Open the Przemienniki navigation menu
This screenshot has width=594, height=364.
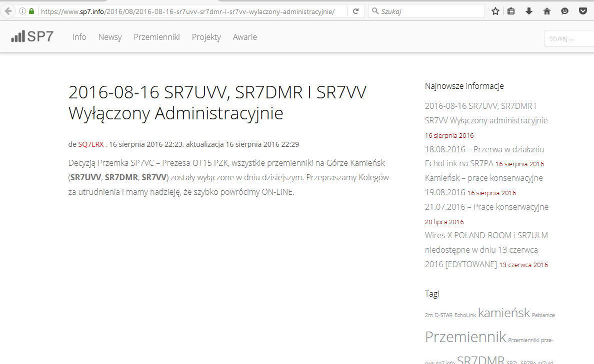(x=156, y=37)
